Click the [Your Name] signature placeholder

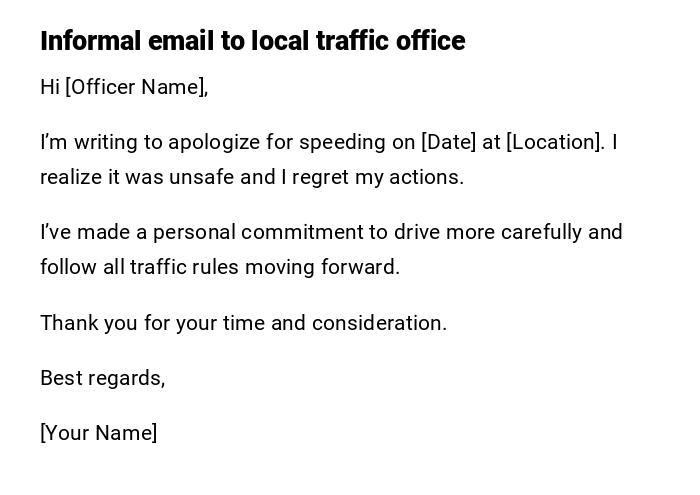(x=98, y=433)
